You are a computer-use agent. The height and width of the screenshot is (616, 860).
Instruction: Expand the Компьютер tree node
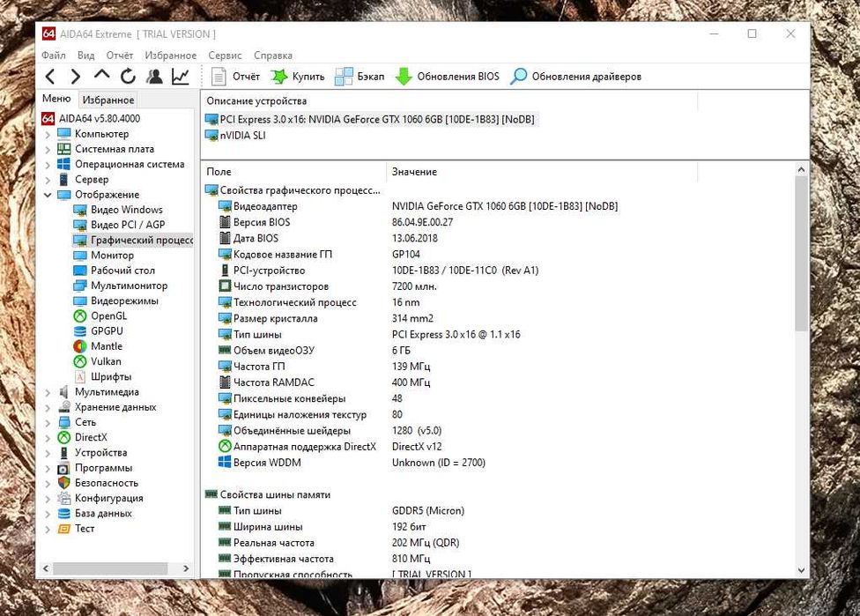click(48, 134)
